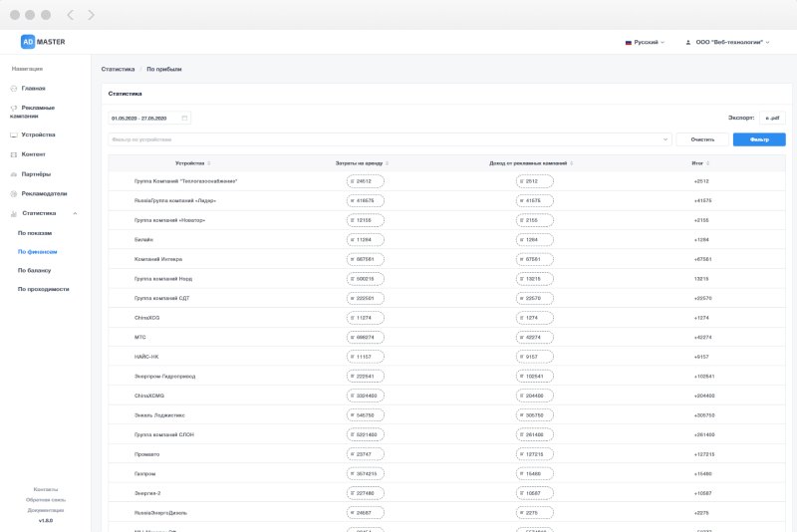Click browser forward arrow

coord(91,15)
